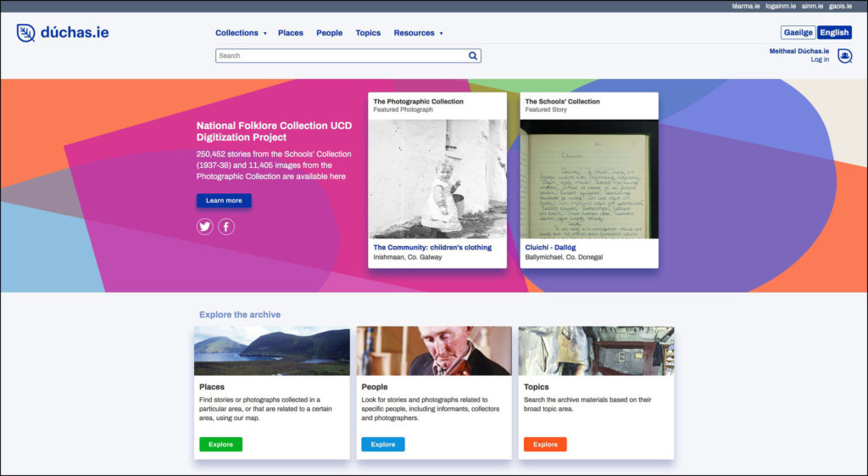
Task: Expand the Resources dropdown menu
Action: point(418,33)
